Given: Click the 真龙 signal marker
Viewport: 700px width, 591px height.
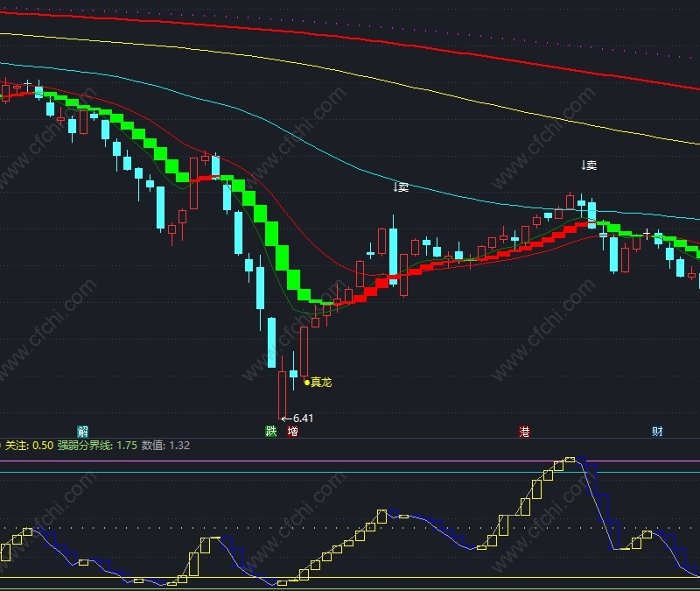Looking at the screenshot, I should pyautogui.click(x=318, y=383).
